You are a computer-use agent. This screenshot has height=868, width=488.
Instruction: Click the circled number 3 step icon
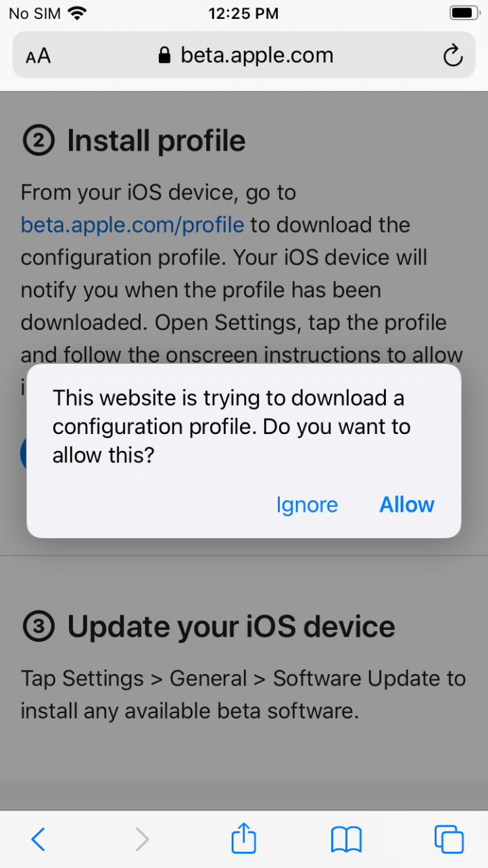(39, 627)
